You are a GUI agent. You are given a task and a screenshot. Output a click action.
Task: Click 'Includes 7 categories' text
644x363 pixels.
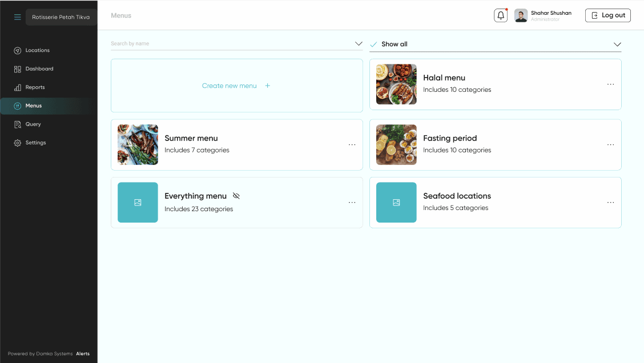click(197, 150)
